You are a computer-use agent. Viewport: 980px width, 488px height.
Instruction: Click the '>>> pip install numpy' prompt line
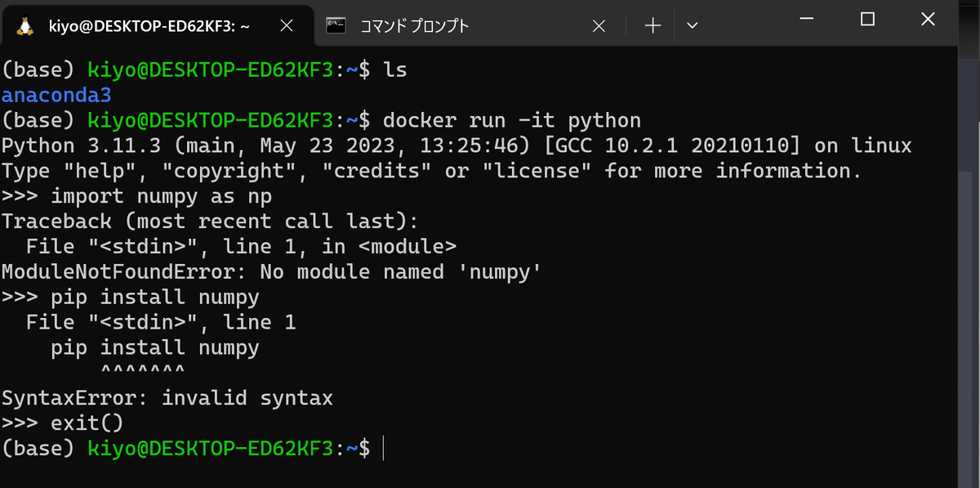(x=130, y=298)
